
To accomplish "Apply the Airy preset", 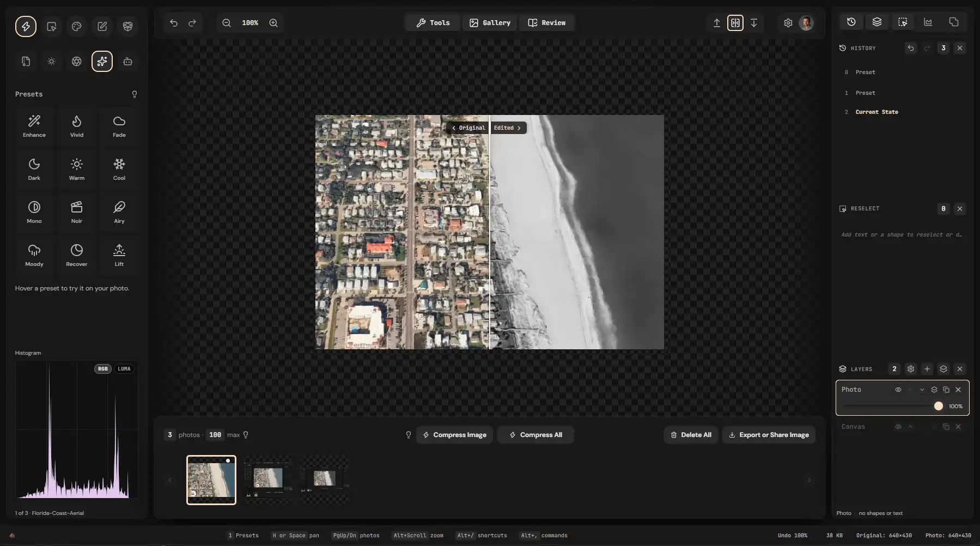I will click(x=119, y=213).
